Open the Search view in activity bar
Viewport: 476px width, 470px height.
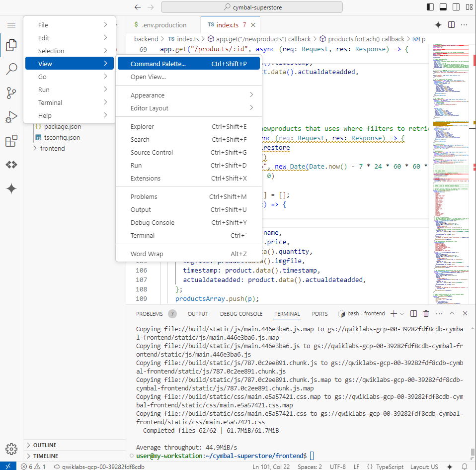click(x=11, y=69)
